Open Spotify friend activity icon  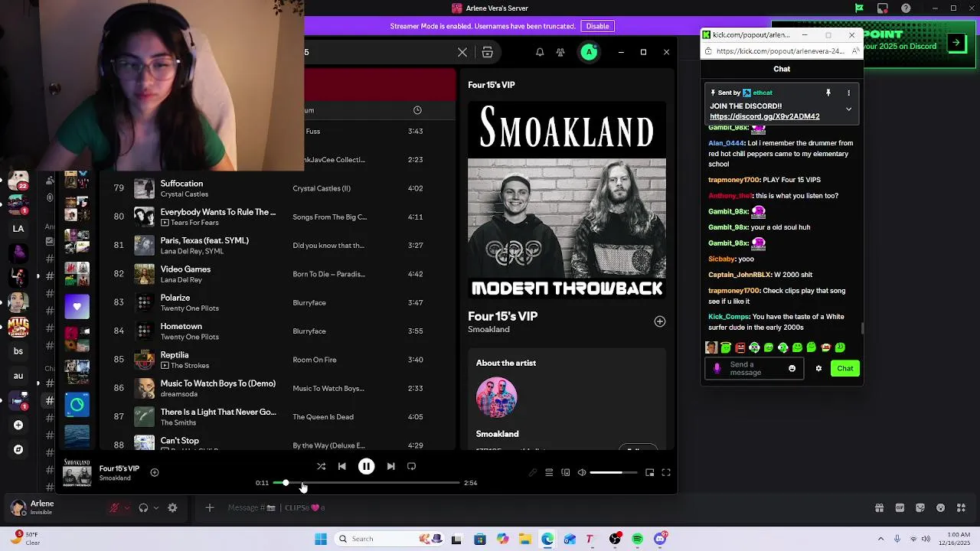(560, 52)
